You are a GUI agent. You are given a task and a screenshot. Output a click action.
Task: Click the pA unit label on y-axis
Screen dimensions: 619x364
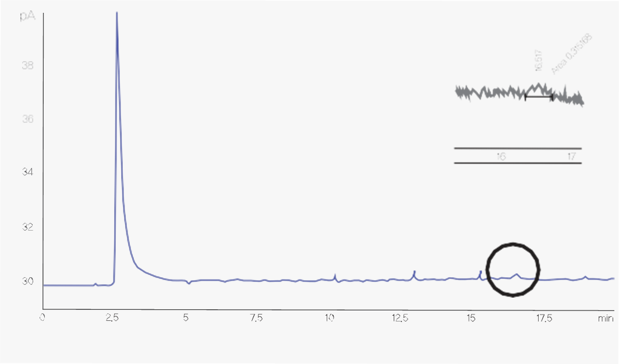click(28, 17)
